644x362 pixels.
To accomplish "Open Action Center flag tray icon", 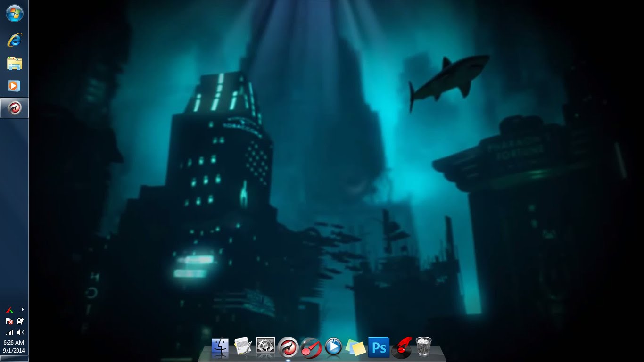I will point(9,321).
